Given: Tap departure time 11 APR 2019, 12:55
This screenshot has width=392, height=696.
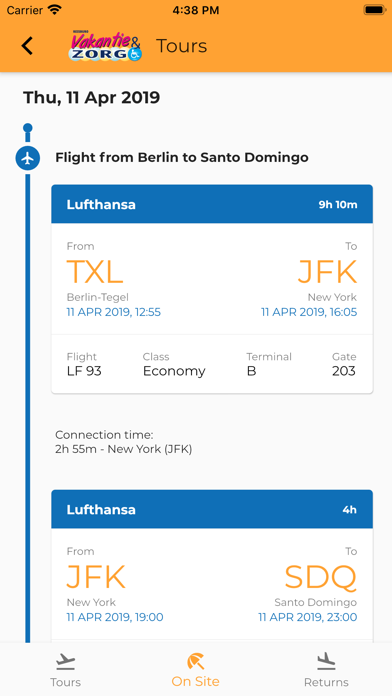Looking at the screenshot, I should click(114, 312).
